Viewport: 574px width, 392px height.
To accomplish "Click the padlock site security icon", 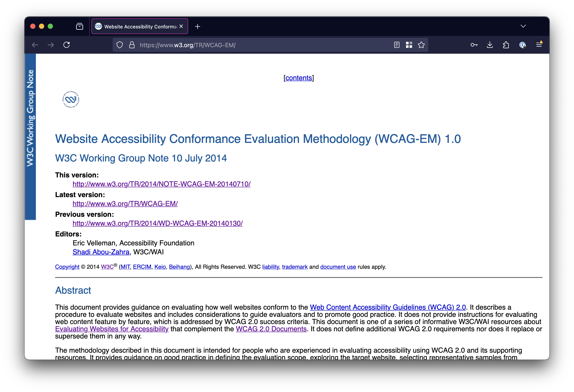I will click(132, 45).
